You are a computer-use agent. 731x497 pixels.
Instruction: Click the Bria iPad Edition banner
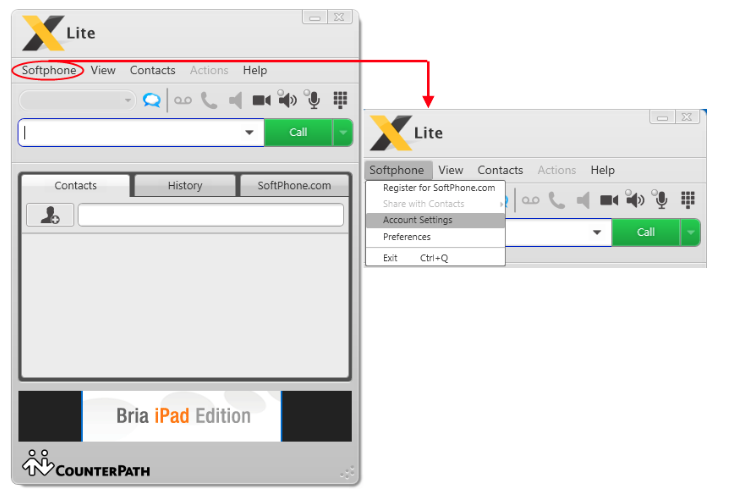[182, 416]
